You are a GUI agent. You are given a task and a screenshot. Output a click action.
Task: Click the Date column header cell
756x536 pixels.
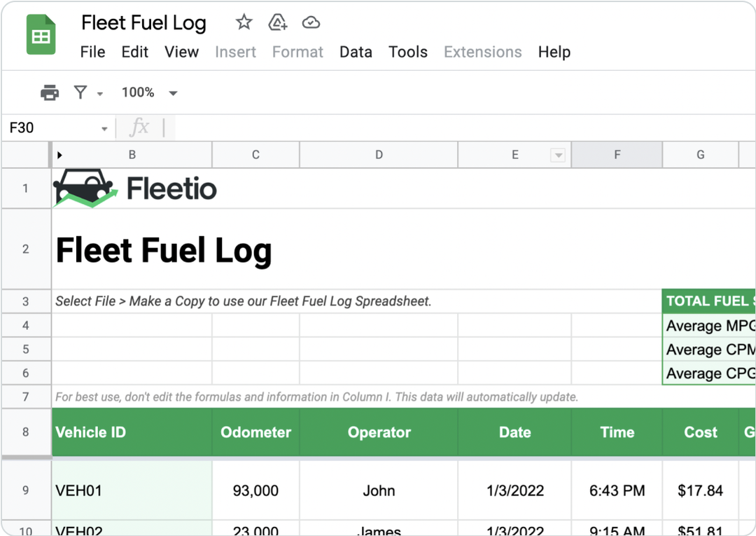click(514, 432)
